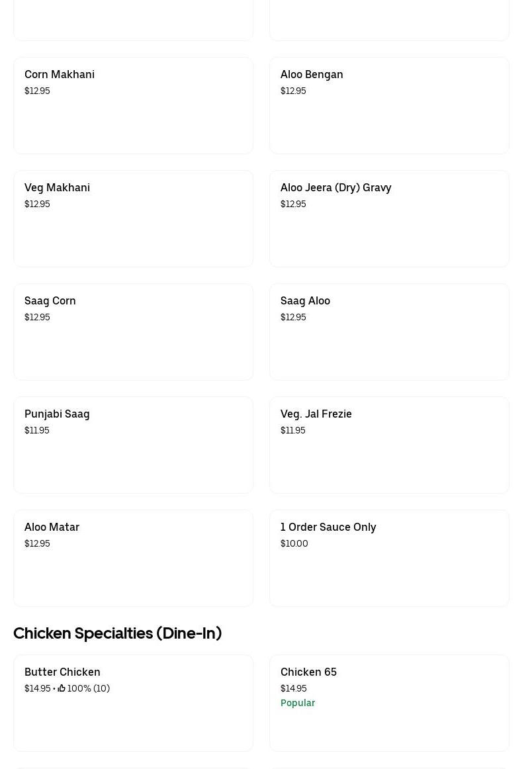Select the Aloo Matar dish

click(x=133, y=559)
